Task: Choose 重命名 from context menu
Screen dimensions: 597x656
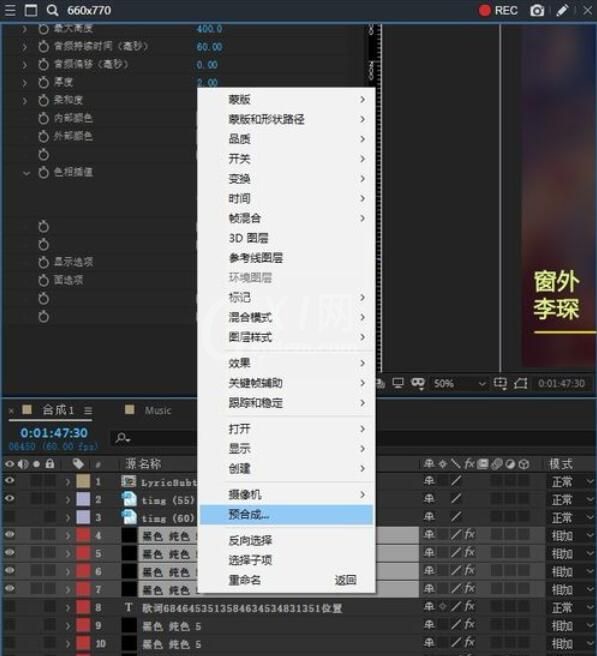Action: click(287, 580)
